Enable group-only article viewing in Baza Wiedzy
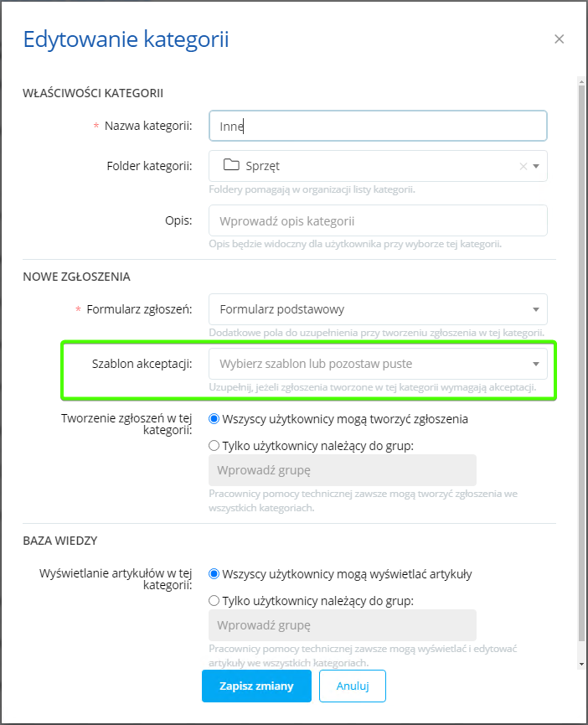This screenshot has height=725, width=588. (214, 598)
